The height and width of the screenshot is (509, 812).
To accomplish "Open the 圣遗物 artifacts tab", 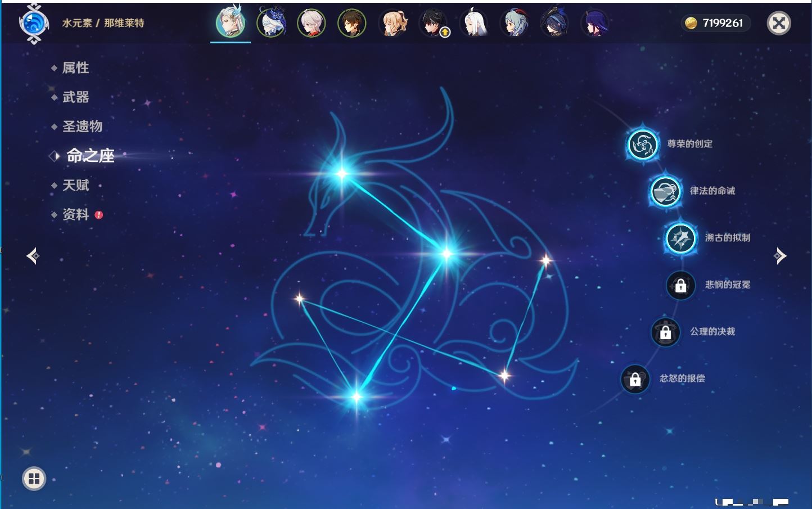I will 82,127.
